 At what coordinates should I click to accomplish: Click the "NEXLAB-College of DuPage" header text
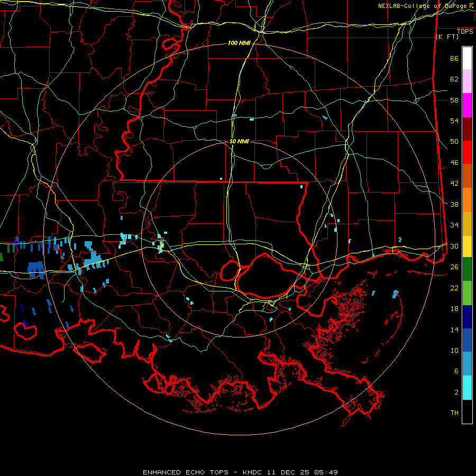coord(423,6)
